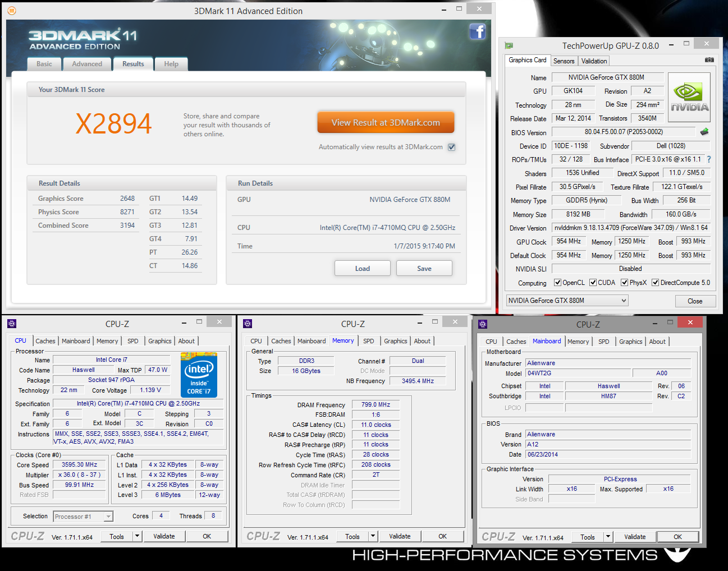Click the Threads value field showing 8
The width and height of the screenshot is (728, 571).
pyautogui.click(x=213, y=515)
